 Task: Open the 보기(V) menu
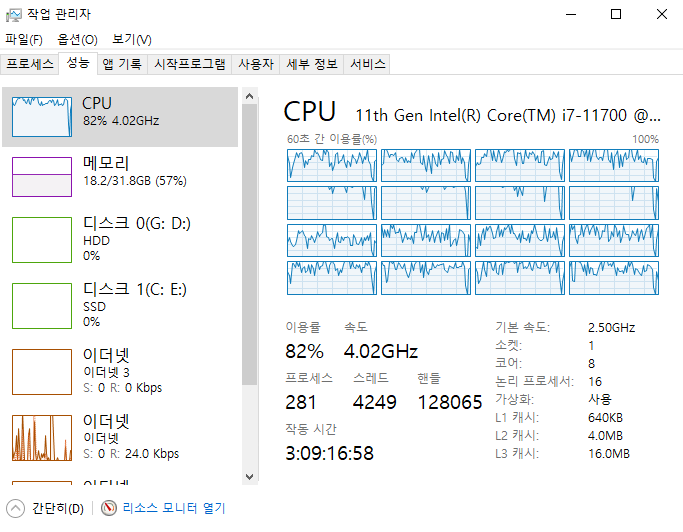tap(132, 40)
